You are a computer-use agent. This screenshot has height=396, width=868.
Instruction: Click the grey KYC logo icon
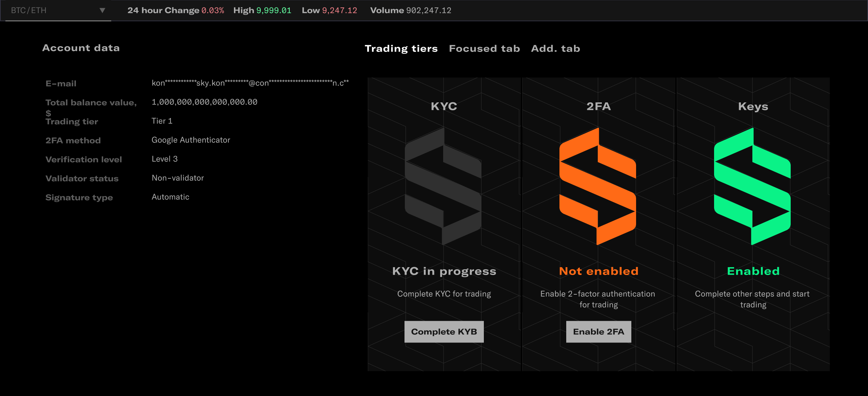point(443,186)
